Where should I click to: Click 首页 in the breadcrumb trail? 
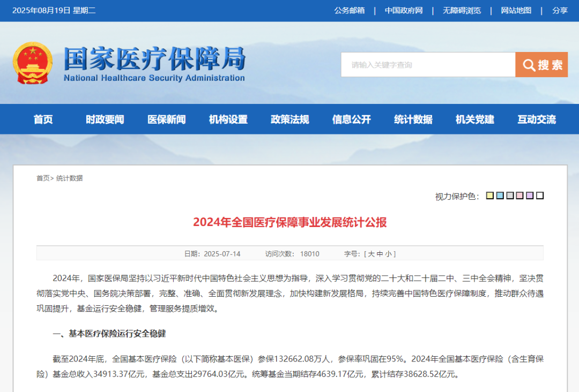(x=43, y=178)
